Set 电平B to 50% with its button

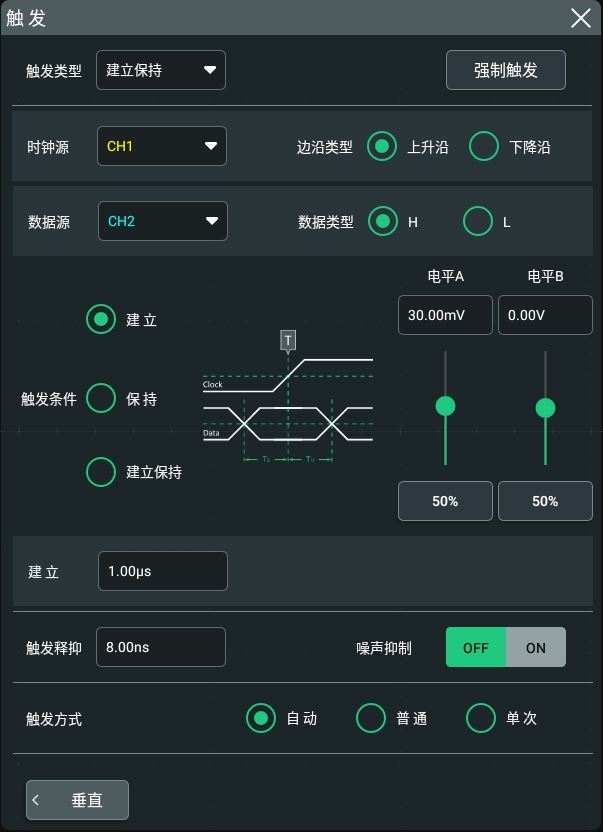[x=545, y=501]
